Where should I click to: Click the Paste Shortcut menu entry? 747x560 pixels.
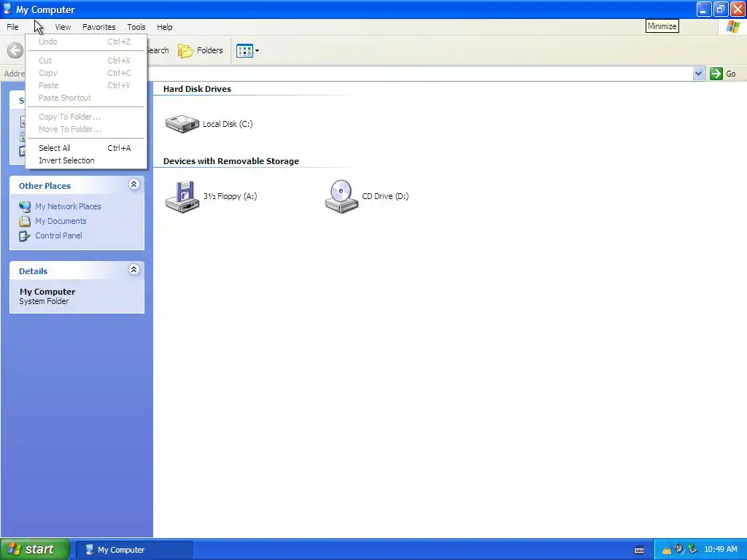click(x=86, y=98)
